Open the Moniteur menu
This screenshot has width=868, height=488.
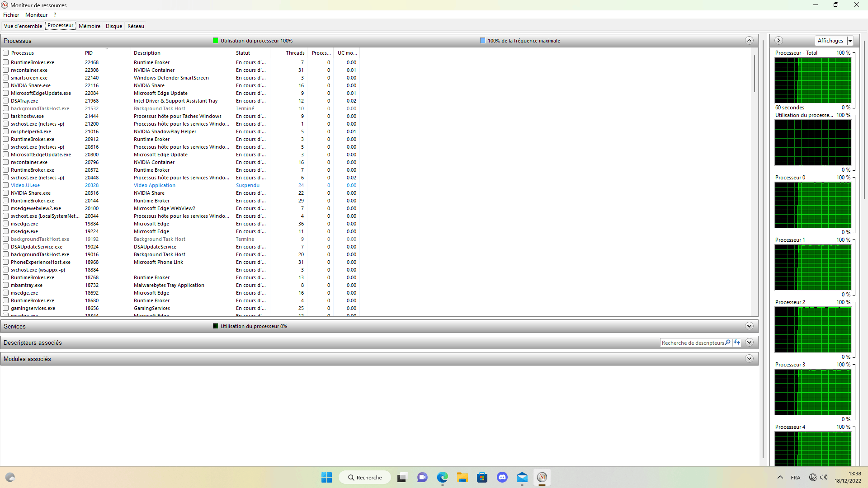point(36,15)
